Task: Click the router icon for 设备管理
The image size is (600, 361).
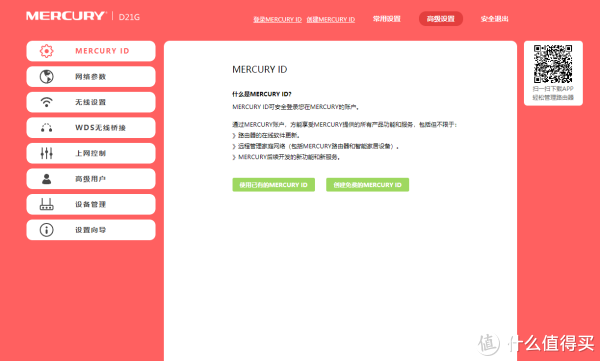Action: point(47,204)
